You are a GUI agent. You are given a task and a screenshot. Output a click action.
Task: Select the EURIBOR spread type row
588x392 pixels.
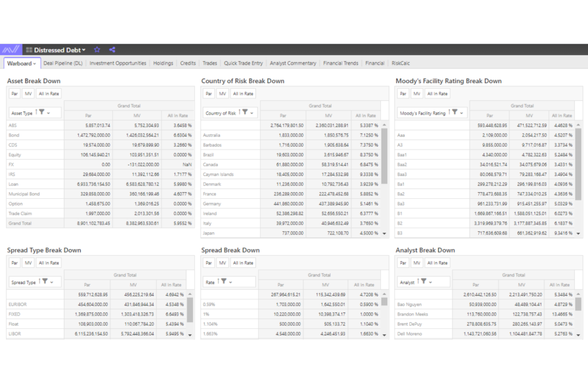pos(17,304)
